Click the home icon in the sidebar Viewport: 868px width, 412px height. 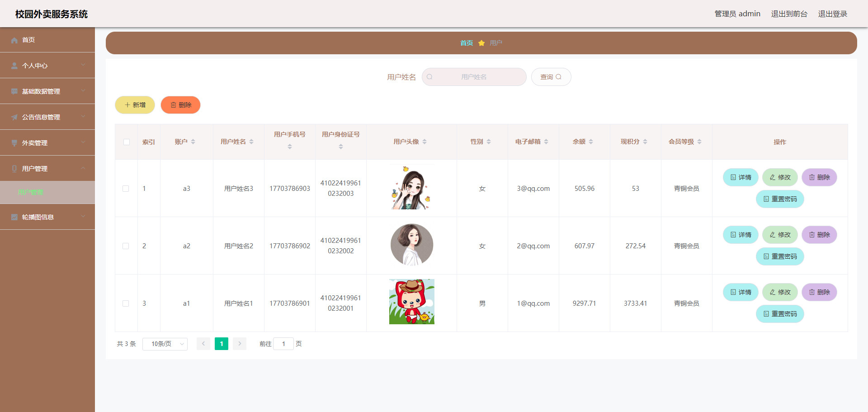click(x=14, y=40)
